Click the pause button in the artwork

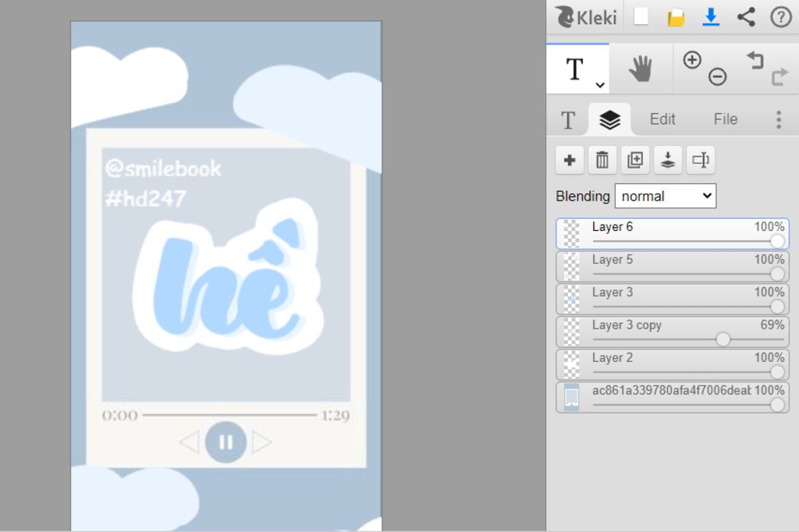tap(225, 442)
